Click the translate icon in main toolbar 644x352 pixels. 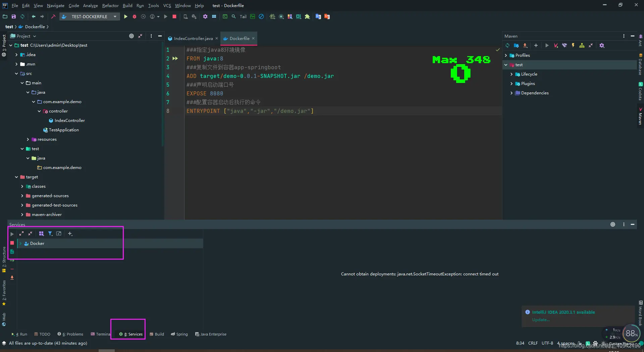click(318, 16)
